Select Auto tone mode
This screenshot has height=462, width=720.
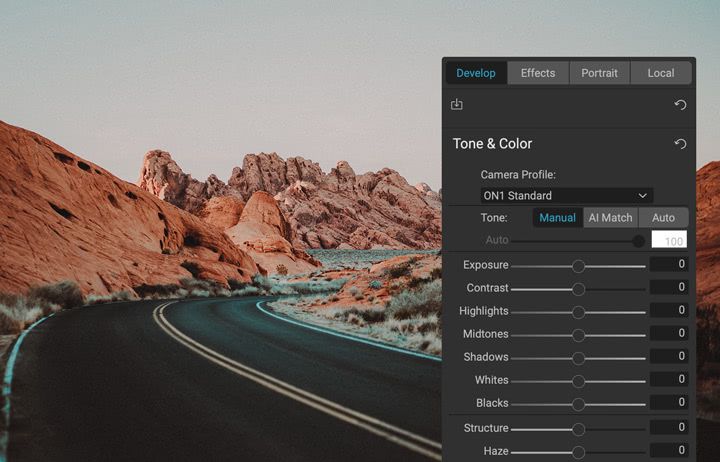663,218
